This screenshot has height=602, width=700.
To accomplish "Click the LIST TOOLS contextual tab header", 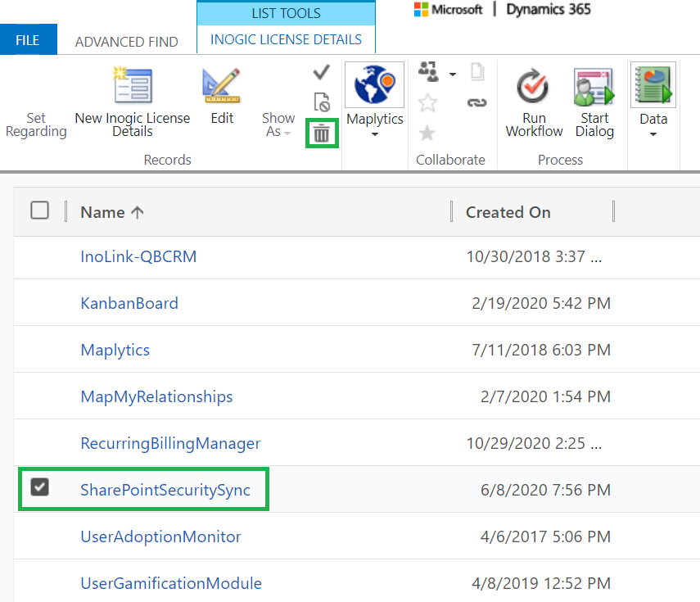I will coord(287,13).
